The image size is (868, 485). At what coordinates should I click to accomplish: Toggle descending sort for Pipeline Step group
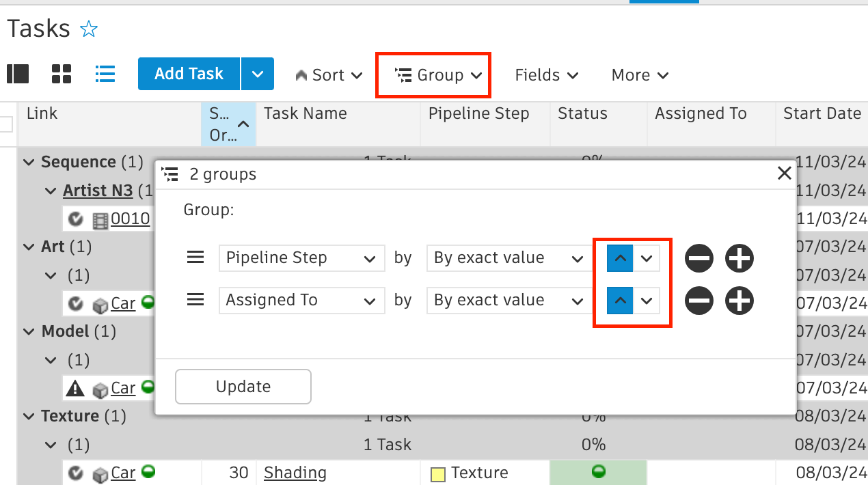tap(647, 258)
